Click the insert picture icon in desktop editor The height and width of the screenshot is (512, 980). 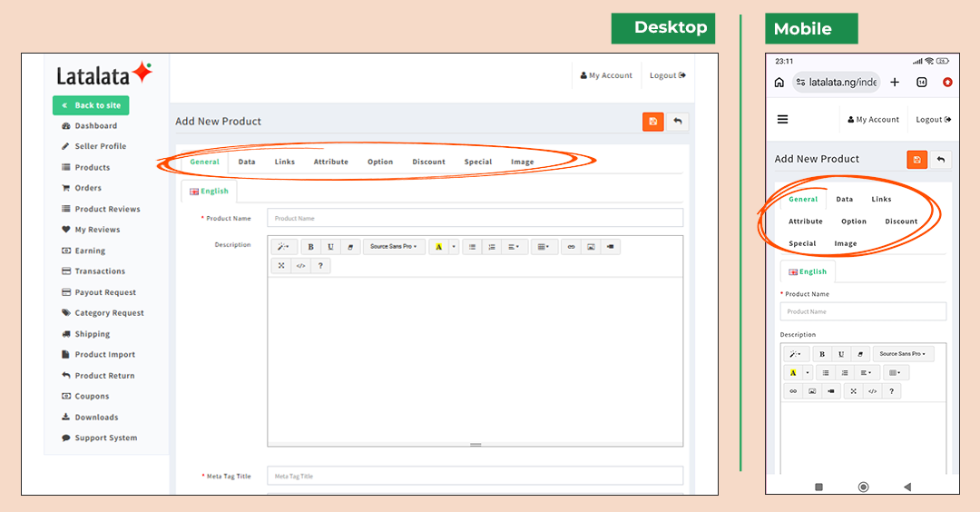click(591, 246)
